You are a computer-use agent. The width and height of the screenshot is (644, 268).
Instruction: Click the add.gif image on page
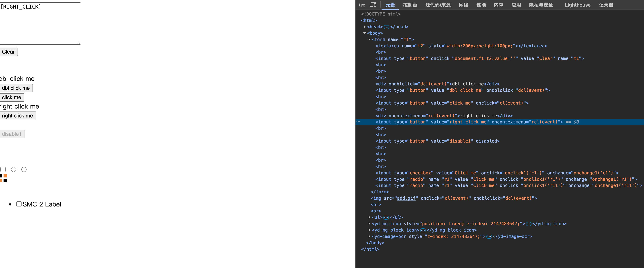click(4, 178)
